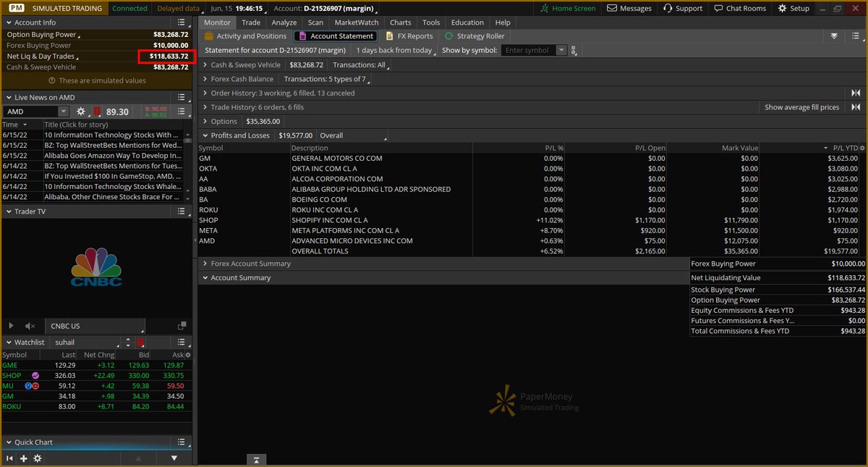This screenshot has width=868, height=467.
Task: Click red link icon in Watchlist header
Action: click(140, 342)
